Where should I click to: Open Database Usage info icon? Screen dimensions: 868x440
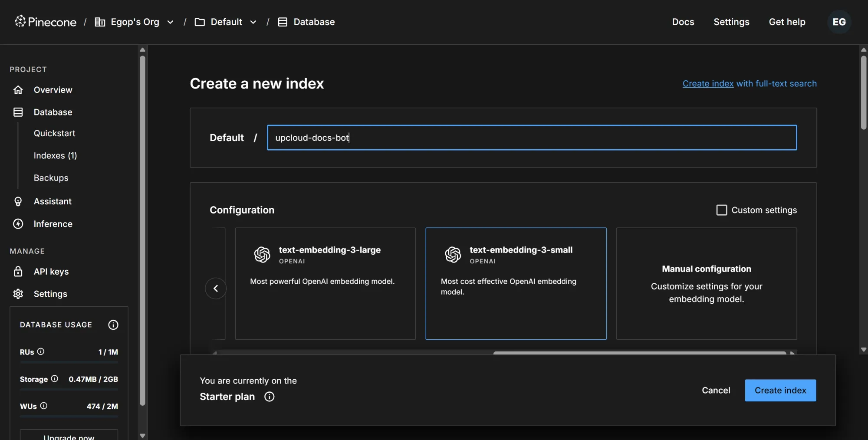[113, 325]
